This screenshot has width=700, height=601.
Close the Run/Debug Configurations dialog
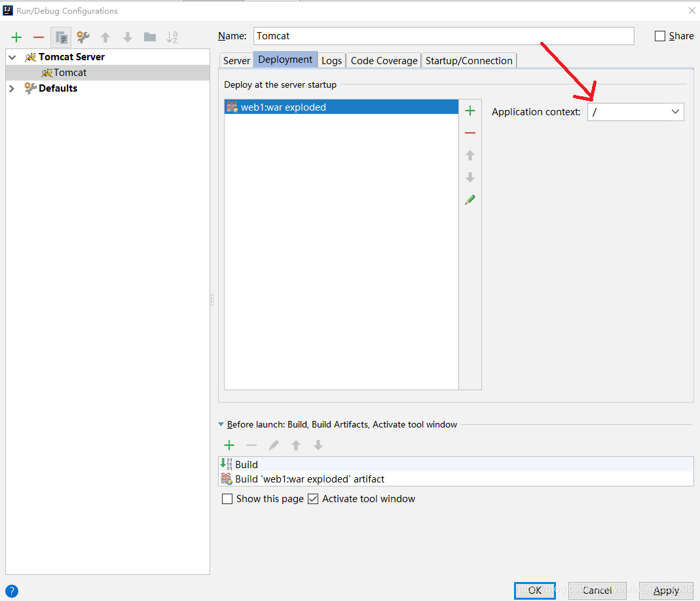691,10
